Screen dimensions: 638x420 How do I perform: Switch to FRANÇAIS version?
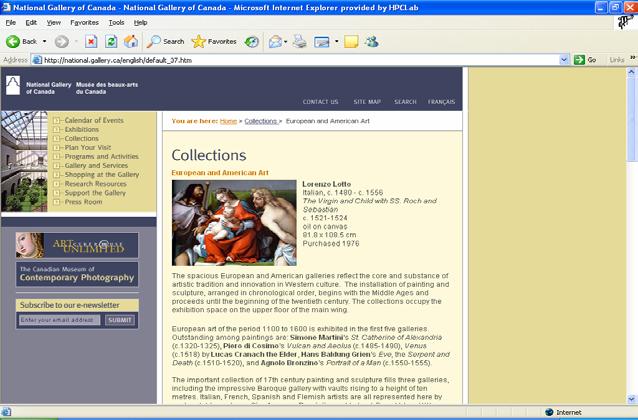441,102
